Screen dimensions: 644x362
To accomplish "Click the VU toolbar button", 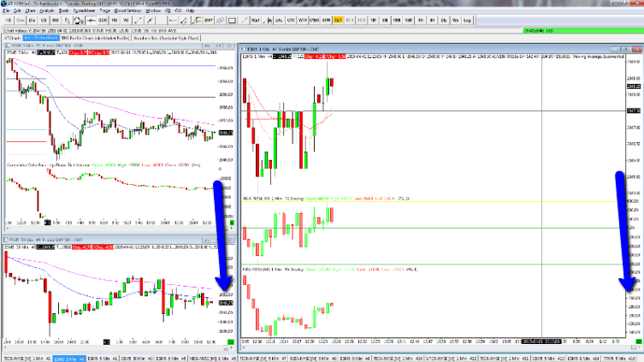I will coord(126,21).
